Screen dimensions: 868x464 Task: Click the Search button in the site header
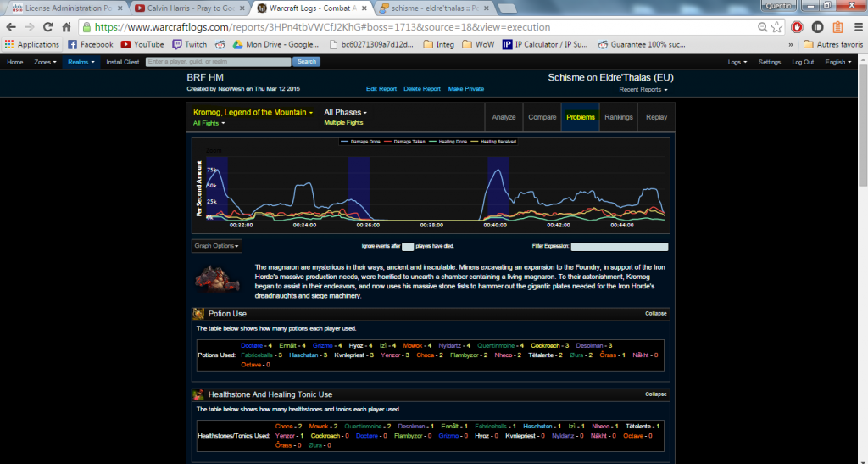pyautogui.click(x=307, y=62)
